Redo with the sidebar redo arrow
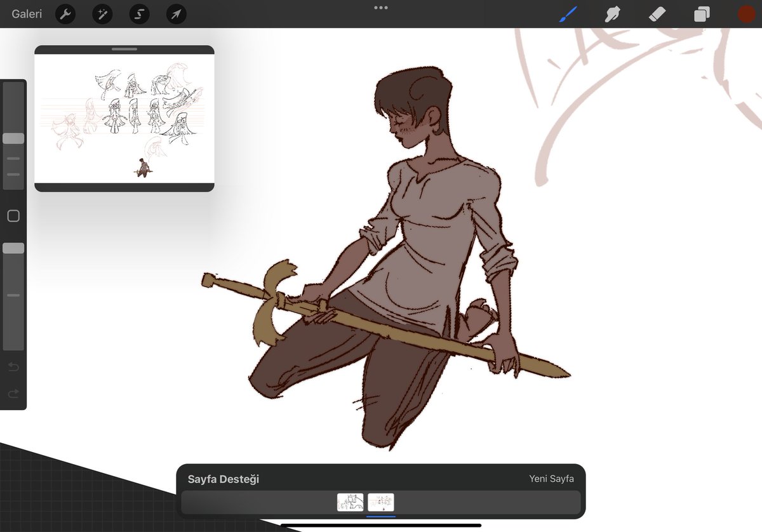Viewport: 762px width, 532px height. [x=13, y=394]
